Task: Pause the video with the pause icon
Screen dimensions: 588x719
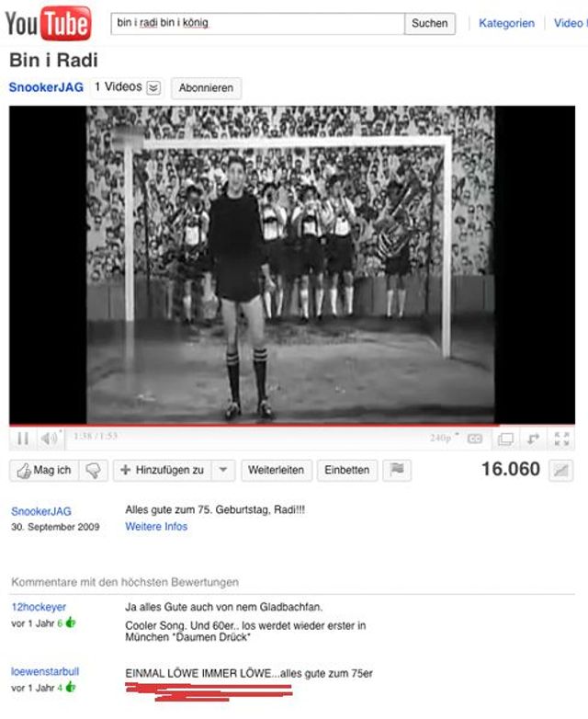Action: [23, 439]
